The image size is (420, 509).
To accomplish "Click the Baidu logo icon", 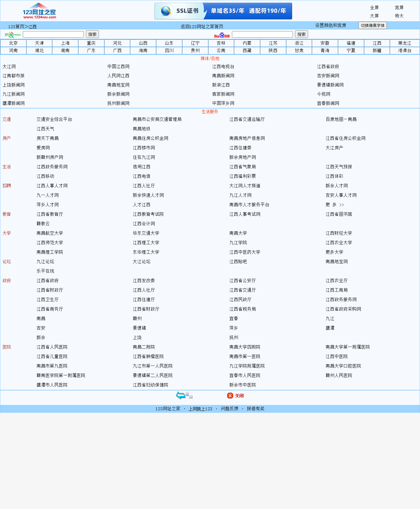I will pyautogui.click(x=222, y=35).
